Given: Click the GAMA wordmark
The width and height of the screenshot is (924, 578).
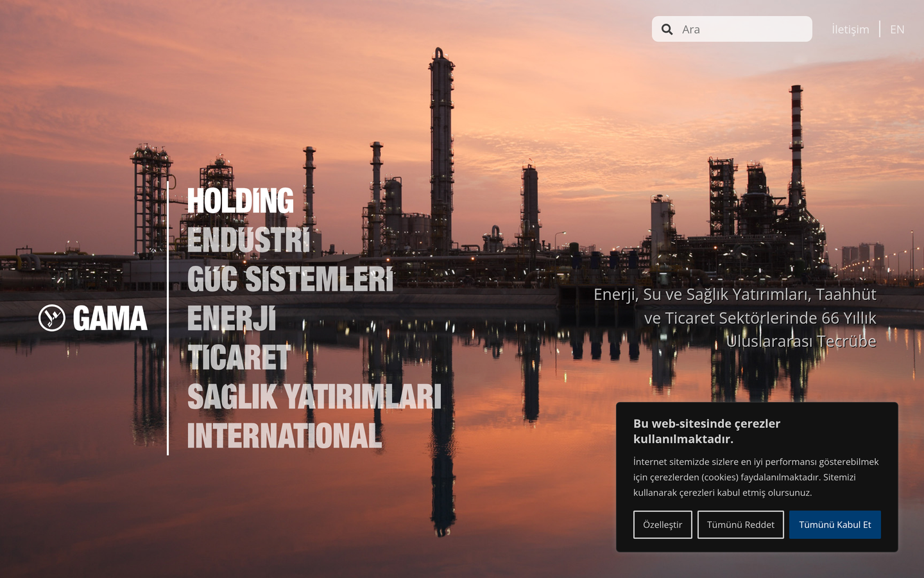Looking at the screenshot, I should click(110, 318).
